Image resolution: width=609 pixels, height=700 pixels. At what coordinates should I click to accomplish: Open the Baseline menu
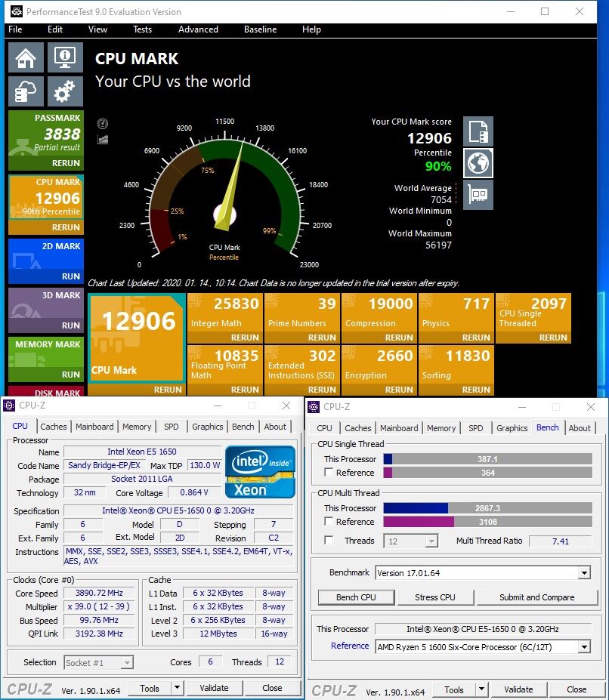coord(261,29)
